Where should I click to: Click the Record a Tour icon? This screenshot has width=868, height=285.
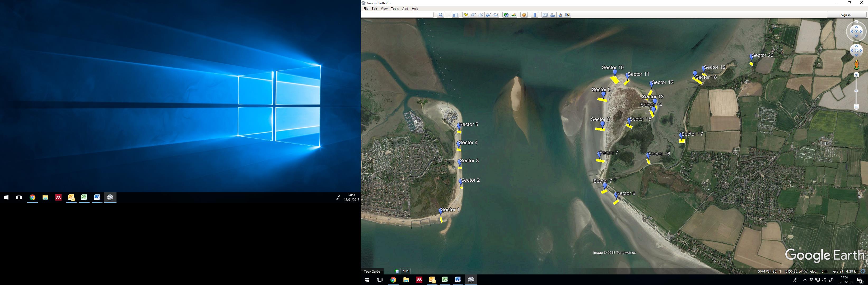click(496, 15)
